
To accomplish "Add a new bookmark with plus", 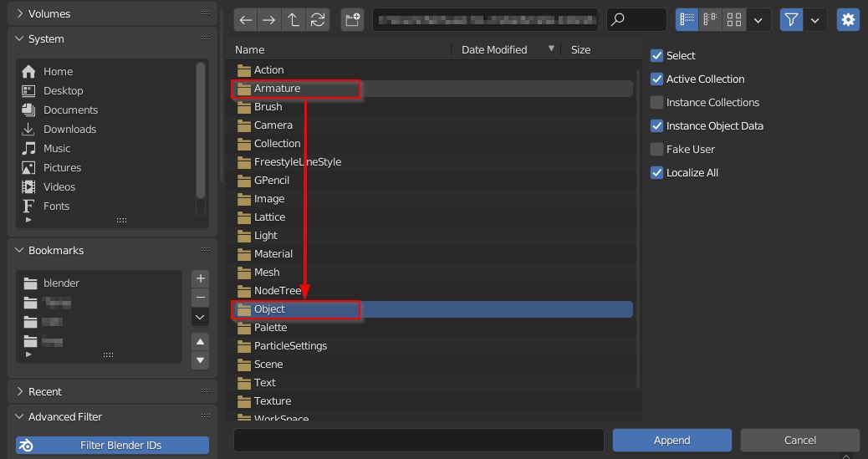I will click(201, 278).
